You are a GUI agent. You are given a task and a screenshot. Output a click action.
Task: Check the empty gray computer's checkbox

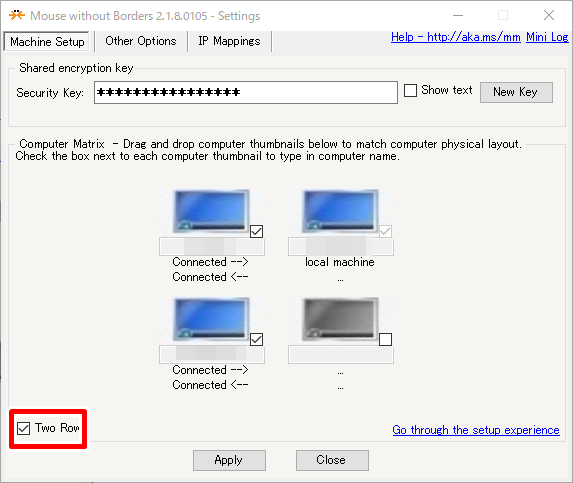tap(386, 339)
